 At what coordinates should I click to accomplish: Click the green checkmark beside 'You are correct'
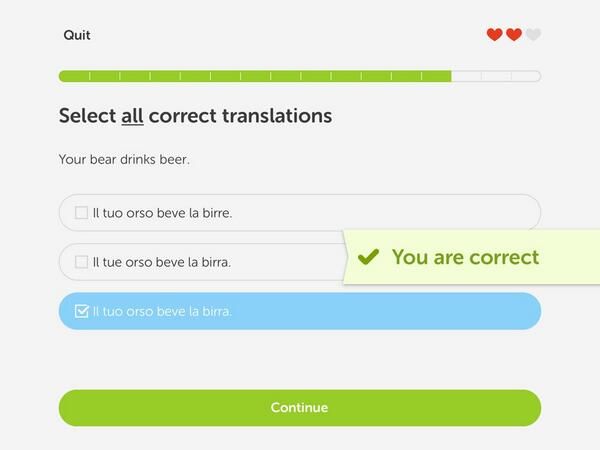point(368,257)
